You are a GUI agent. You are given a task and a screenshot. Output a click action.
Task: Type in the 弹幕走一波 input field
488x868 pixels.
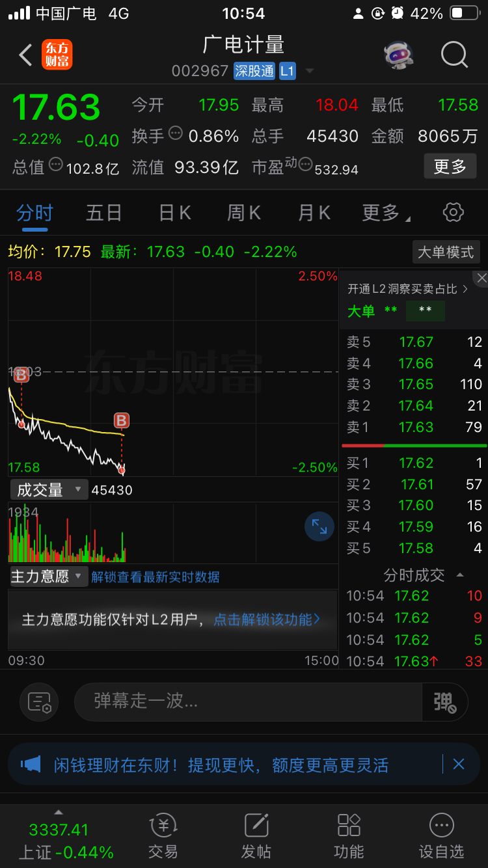pos(249,701)
